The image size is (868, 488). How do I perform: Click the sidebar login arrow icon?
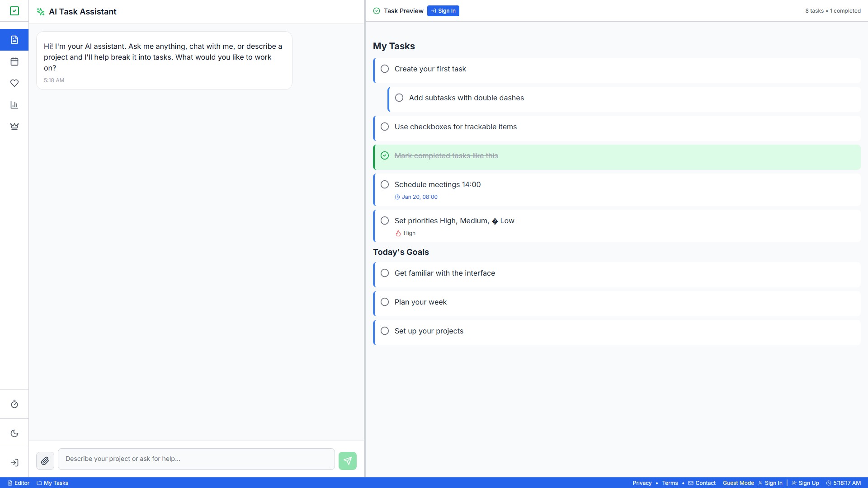pyautogui.click(x=14, y=463)
